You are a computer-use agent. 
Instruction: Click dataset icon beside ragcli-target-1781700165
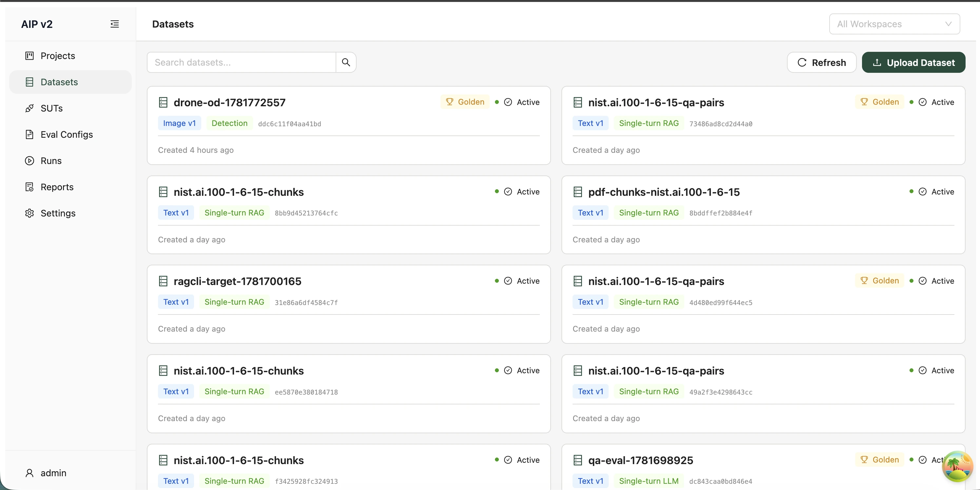(163, 281)
